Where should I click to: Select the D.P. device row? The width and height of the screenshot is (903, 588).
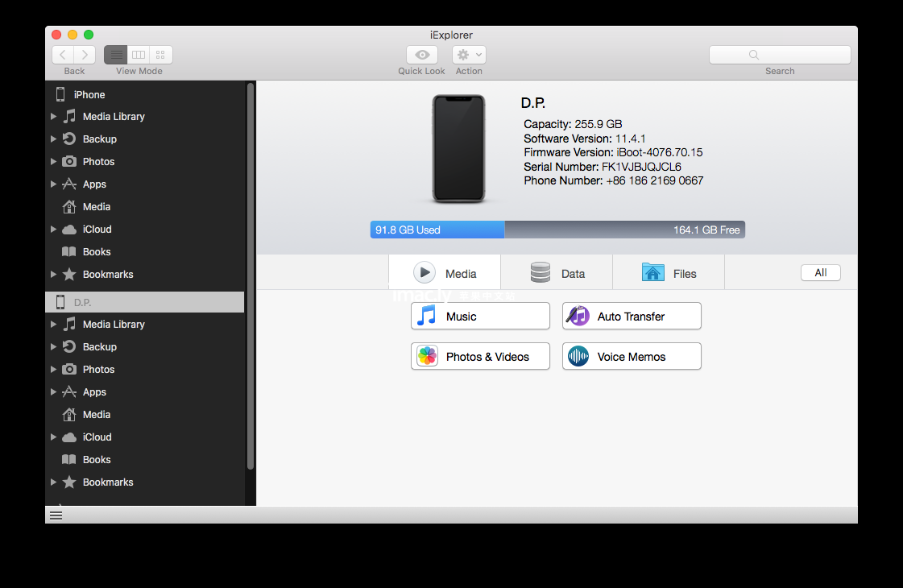pos(144,302)
